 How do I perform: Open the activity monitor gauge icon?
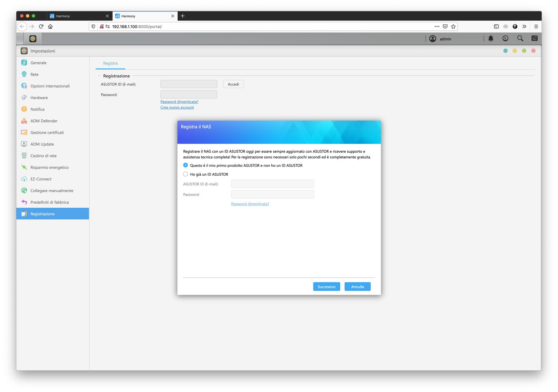click(x=505, y=39)
